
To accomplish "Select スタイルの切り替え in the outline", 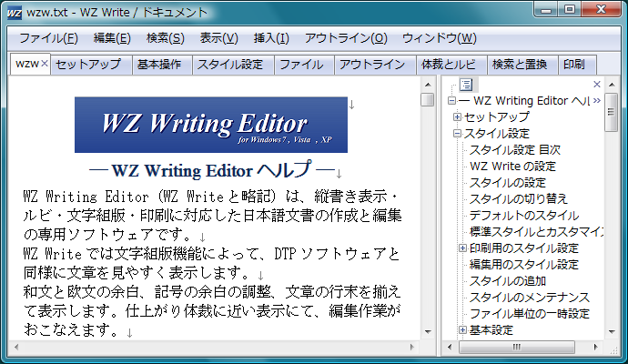I will click(x=519, y=199).
